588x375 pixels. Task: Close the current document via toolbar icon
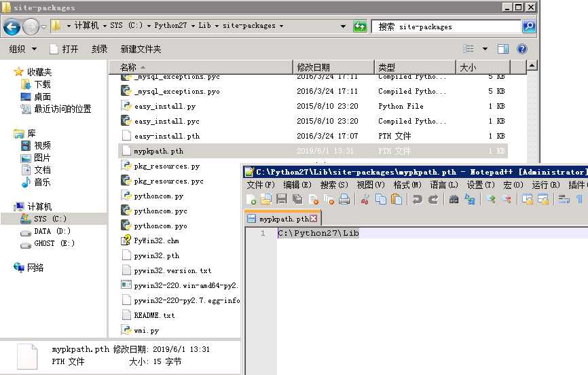click(x=314, y=199)
